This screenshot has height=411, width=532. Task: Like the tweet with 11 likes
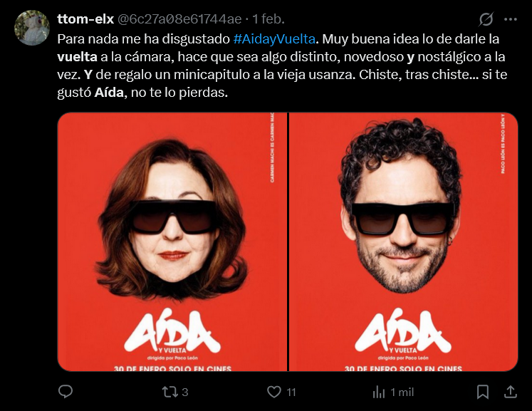pyautogui.click(x=273, y=392)
